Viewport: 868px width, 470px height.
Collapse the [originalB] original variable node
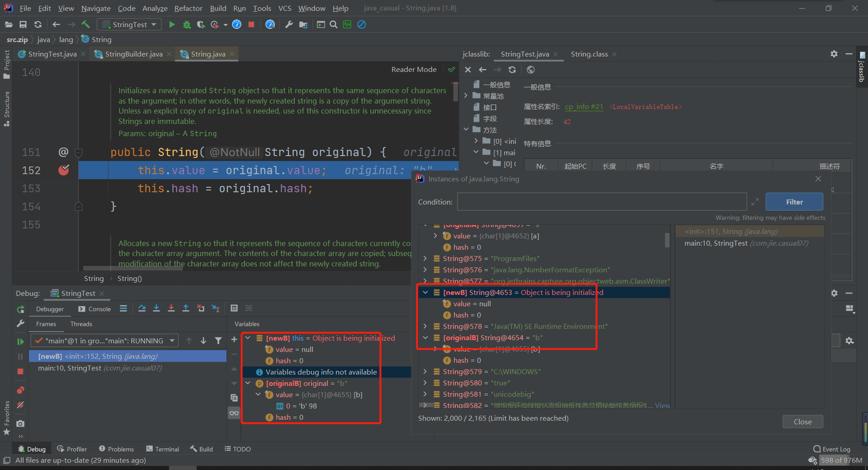pyautogui.click(x=248, y=383)
